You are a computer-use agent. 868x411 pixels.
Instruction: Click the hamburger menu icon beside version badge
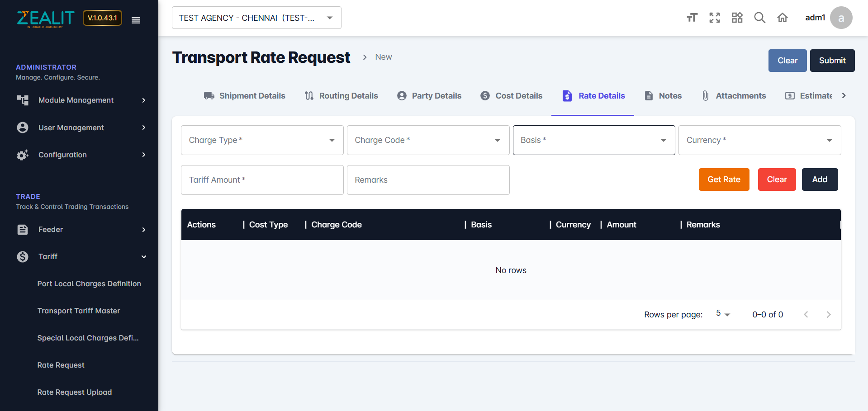coord(136,20)
